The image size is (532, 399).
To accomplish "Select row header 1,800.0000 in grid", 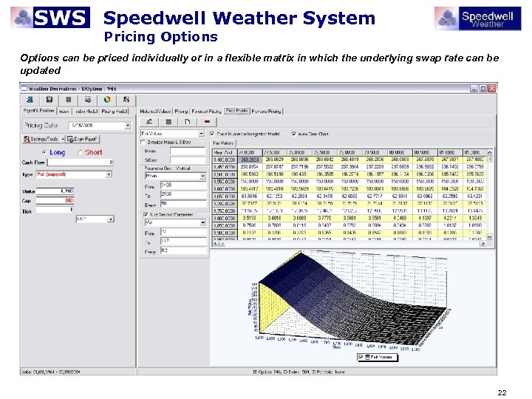I will (x=225, y=219).
